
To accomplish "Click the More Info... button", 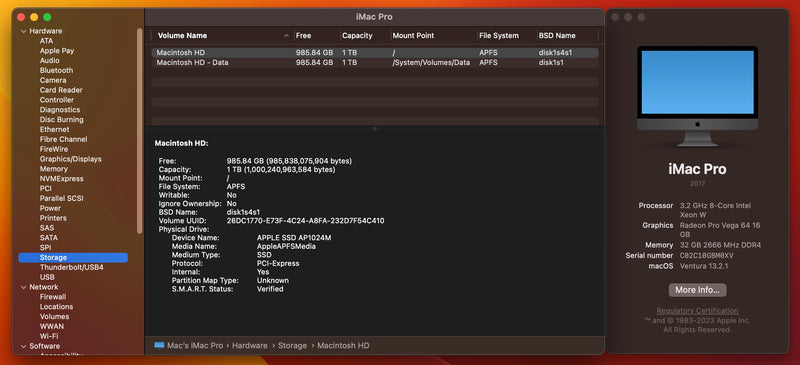I will pos(697,290).
